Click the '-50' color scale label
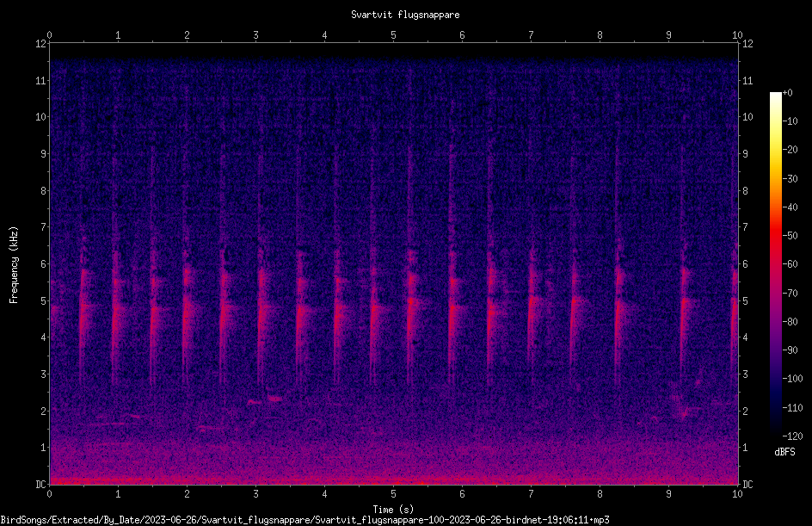This screenshot has height=526, width=812. point(790,236)
